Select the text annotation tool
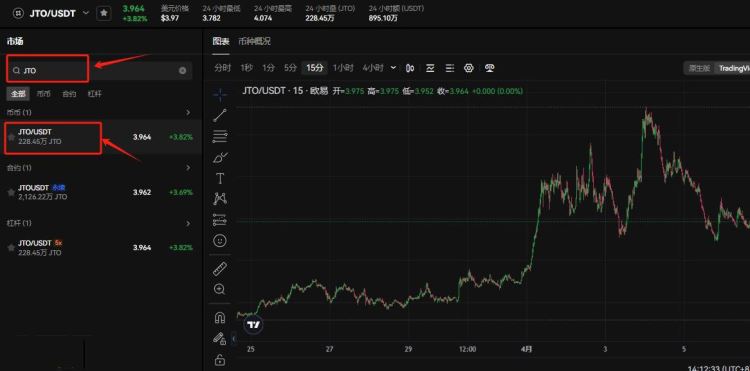 pos(220,179)
